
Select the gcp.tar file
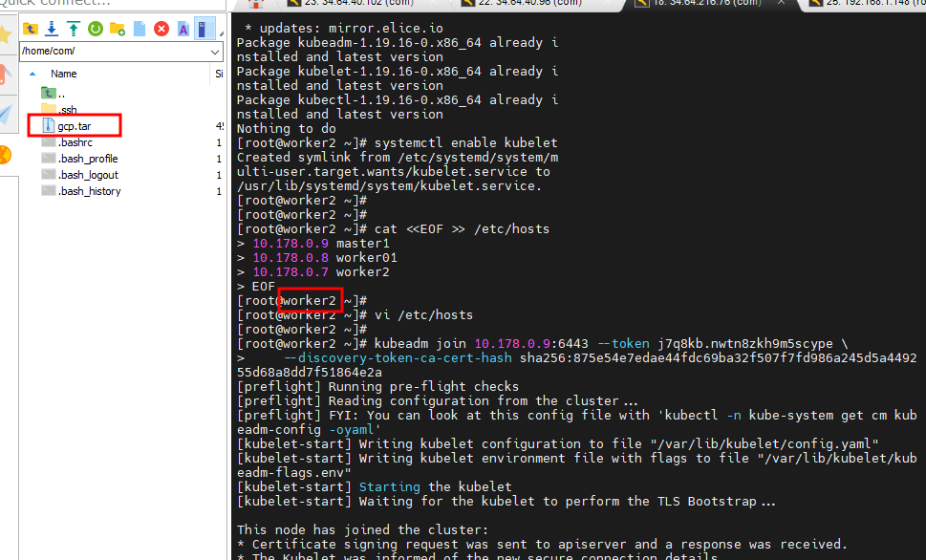pos(67,126)
